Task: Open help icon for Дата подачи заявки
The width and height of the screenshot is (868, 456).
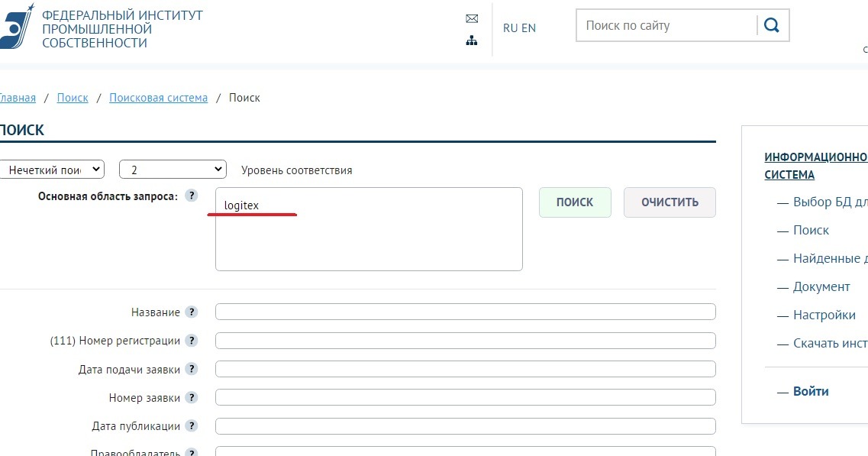Action: [x=191, y=369]
